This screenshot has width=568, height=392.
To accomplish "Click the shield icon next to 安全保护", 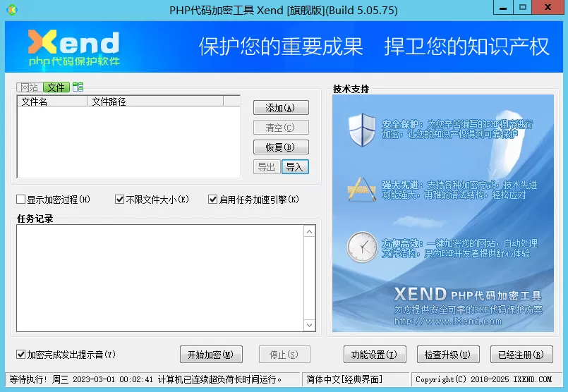I will click(x=361, y=130).
